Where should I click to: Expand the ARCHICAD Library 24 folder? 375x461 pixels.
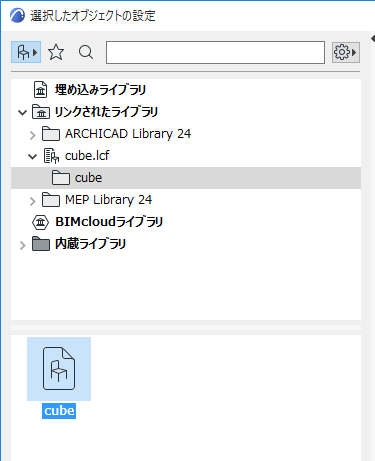point(32,135)
